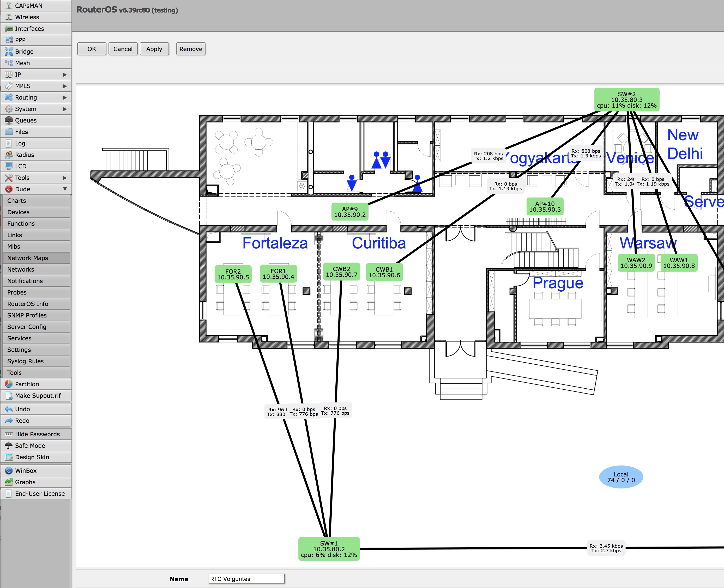Click the Partition pie chart icon
Image resolution: width=724 pixels, height=588 pixels.
tap(9, 384)
